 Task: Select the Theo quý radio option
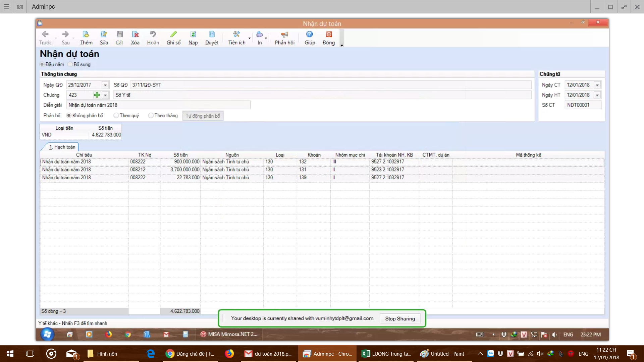(x=116, y=116)
